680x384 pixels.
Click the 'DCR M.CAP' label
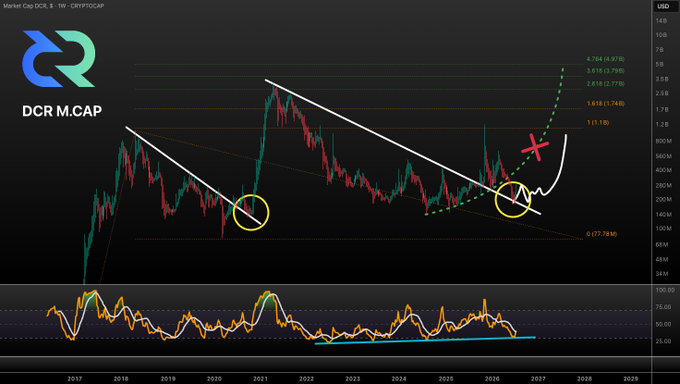pyautogui.click(x=62, y=111)
